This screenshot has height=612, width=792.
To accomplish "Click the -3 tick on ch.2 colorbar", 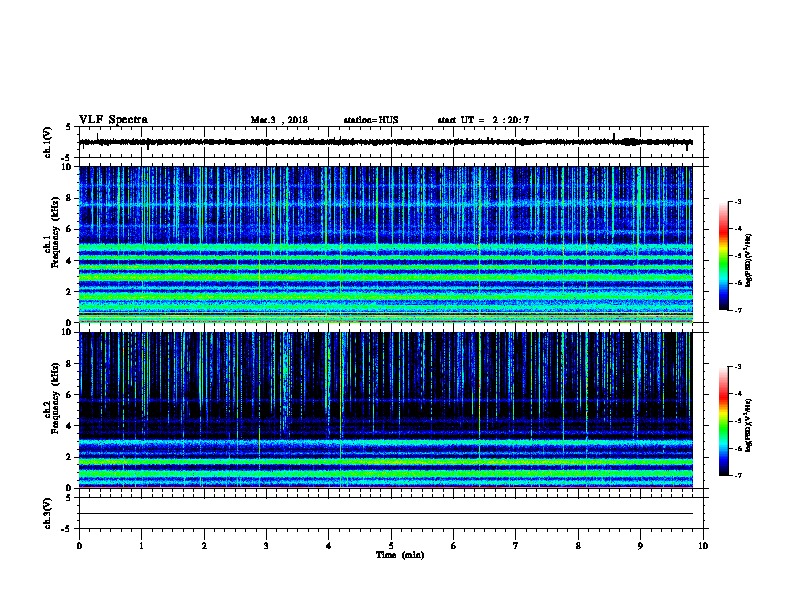I will (737, 367).
